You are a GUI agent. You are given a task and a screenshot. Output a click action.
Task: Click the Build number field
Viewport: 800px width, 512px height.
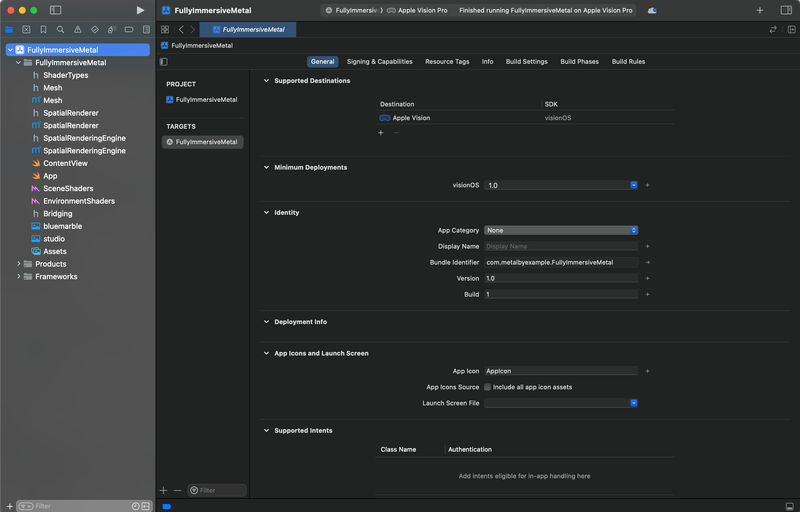click(561, 295)
